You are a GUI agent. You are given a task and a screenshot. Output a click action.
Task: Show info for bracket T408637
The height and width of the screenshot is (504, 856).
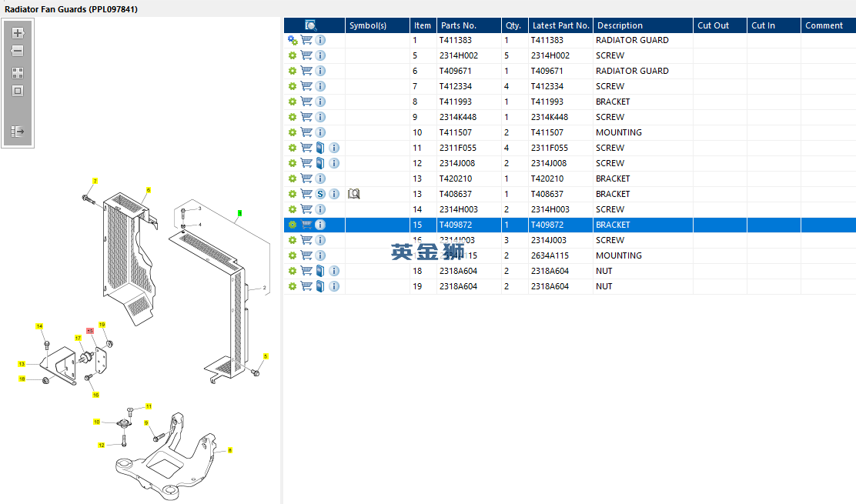[x=334, y=194]
